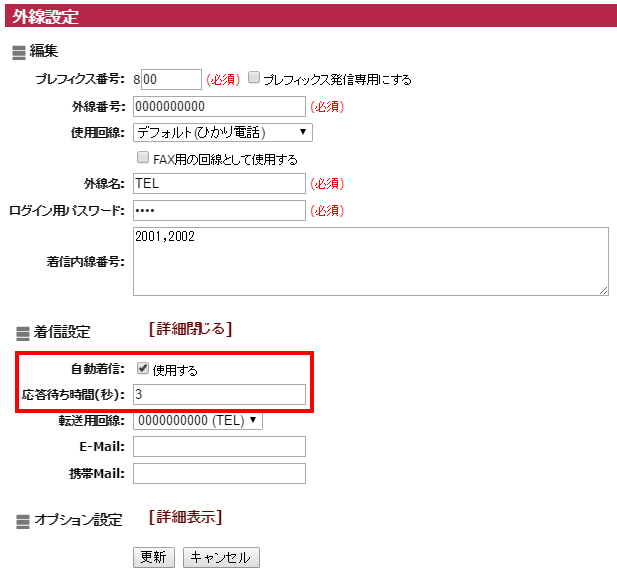
Task: Expand オプション設定 via 詳細表示 link
Action: [x=185, y=517]
